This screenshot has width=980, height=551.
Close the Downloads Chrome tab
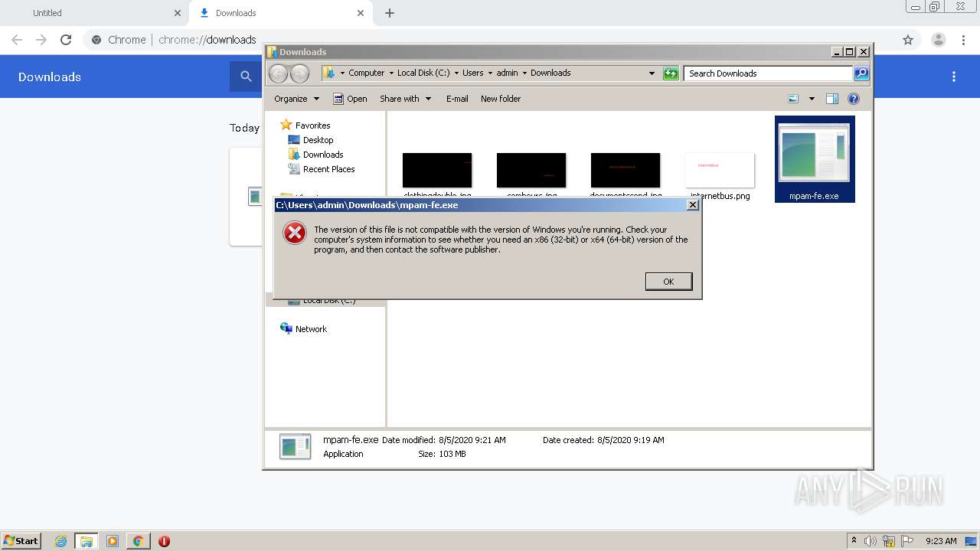coord(361,13)
